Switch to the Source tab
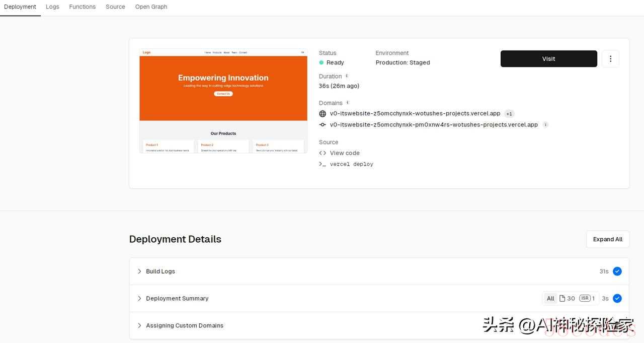Screen dimensions: 644x343 pos(115,7)
